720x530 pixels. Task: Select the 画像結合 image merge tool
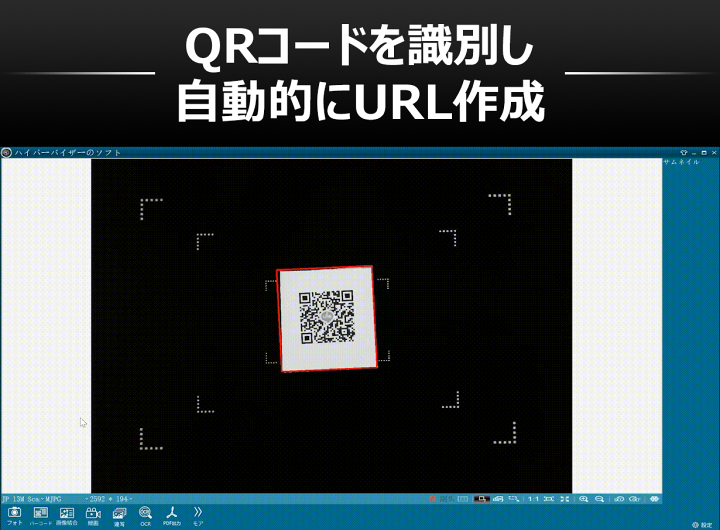67,516
